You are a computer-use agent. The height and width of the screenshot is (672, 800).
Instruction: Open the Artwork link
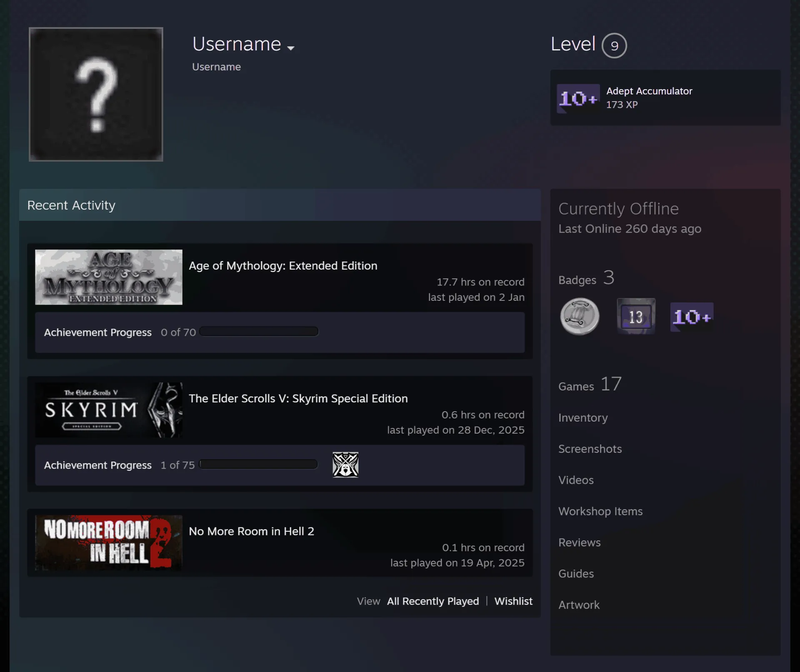point(579,605)
